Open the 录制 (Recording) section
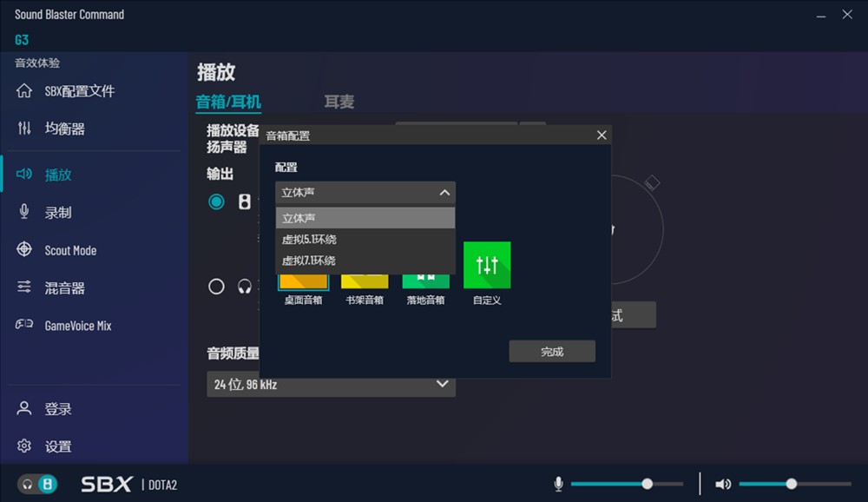Viewport: 868px width, 502px height. (x=55, y=211)
